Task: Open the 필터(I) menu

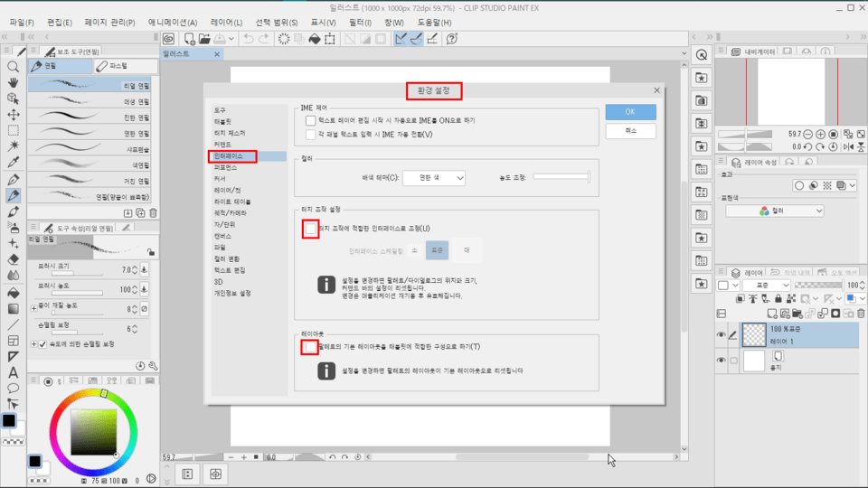Action: point(361,23)
